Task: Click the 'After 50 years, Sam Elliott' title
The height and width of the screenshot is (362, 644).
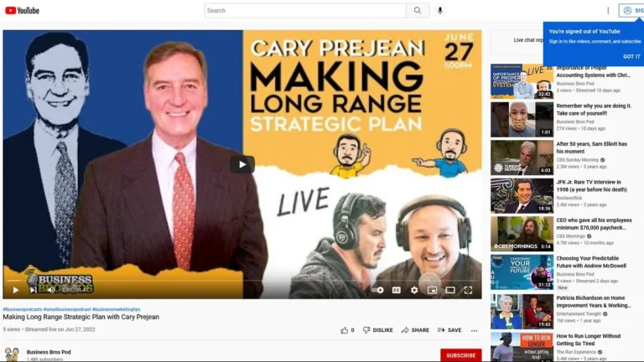Action: point(591,147)
